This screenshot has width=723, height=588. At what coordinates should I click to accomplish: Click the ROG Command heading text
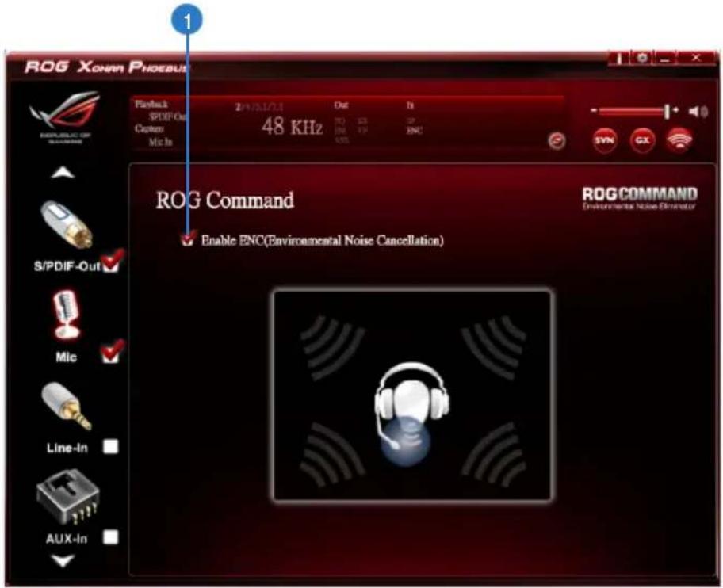(225, 200)
